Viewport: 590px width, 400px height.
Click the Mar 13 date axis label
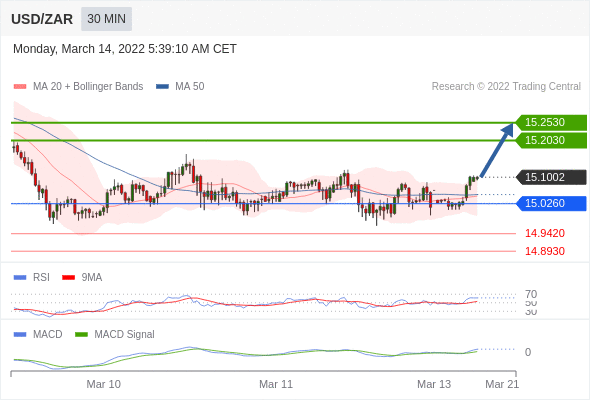434,384
